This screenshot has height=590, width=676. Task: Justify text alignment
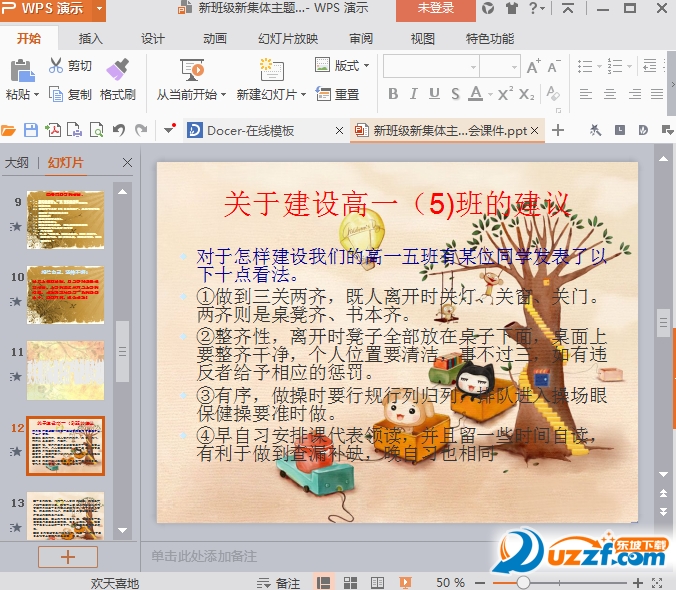[x=657, y=94]
